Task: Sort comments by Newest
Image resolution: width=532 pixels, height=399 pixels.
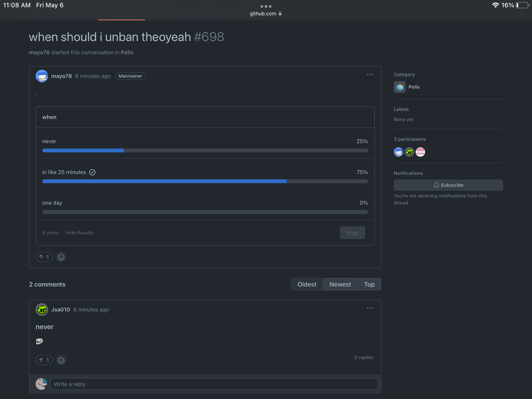Action: 340,284
